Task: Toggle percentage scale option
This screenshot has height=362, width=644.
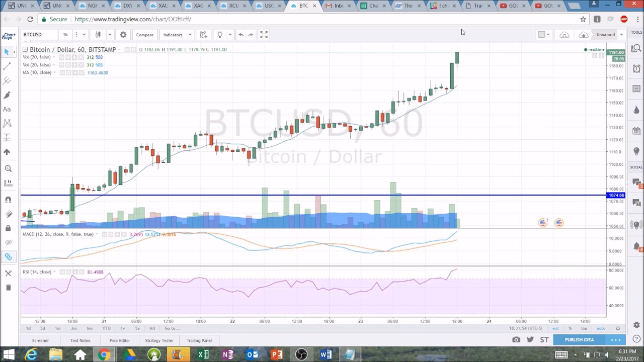Action: [570, 328]
